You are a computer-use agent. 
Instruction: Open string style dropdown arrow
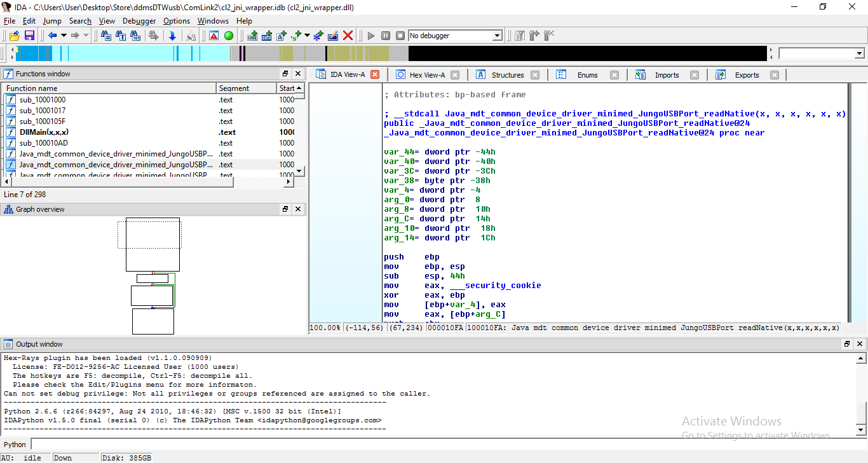[x=307, y=36]
